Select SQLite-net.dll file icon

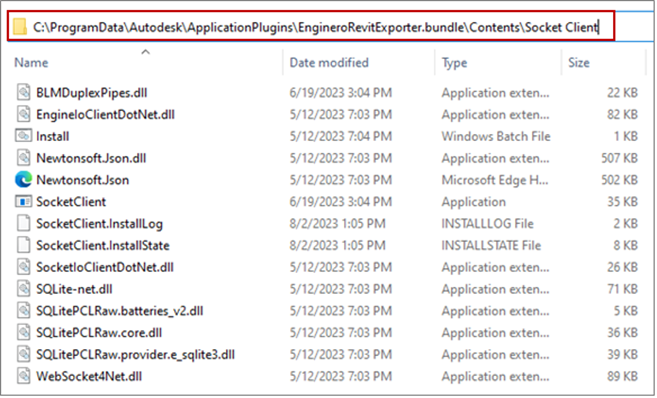coord(23,289)
